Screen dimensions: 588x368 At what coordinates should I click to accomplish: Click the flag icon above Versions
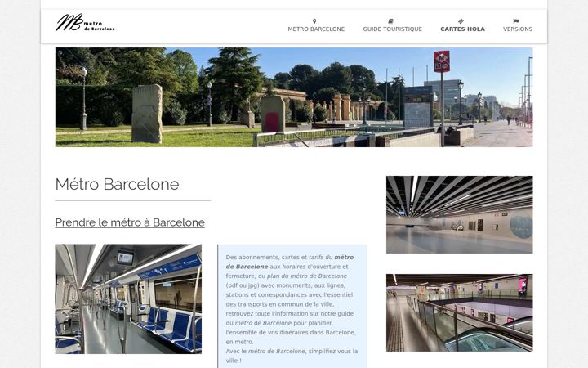[516, 21]
